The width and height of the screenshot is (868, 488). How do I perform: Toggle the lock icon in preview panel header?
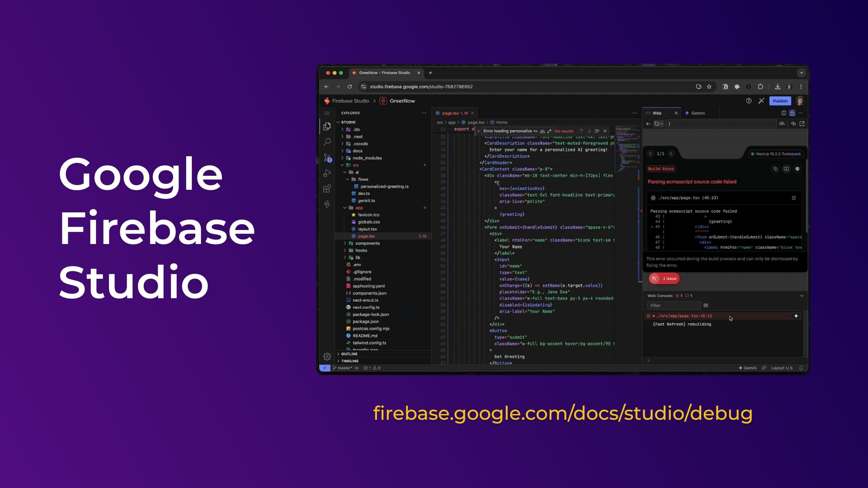tap(792, 113)
